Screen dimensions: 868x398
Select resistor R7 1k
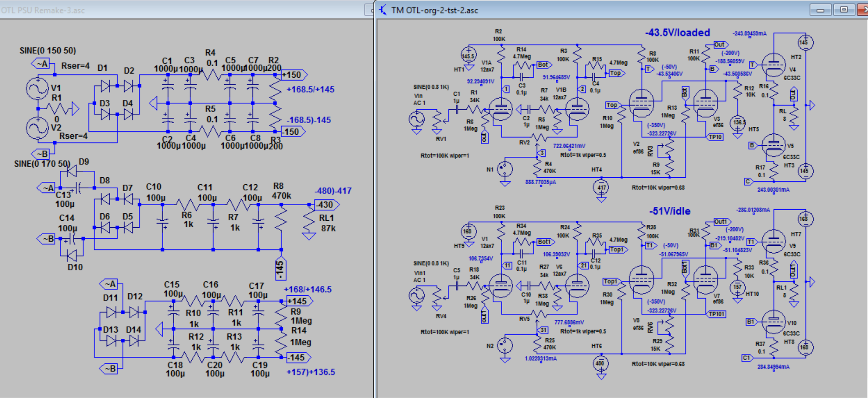coord(239,205)
